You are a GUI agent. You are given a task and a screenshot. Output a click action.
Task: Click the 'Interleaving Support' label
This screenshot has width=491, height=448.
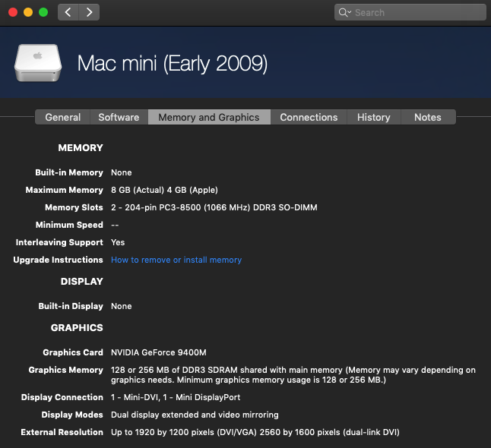tap(59, 242)
